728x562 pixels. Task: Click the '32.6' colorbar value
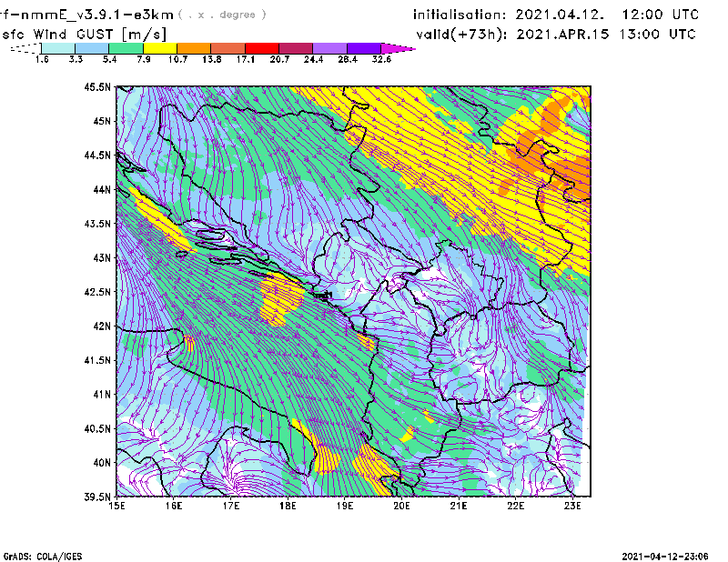point(381,59)
